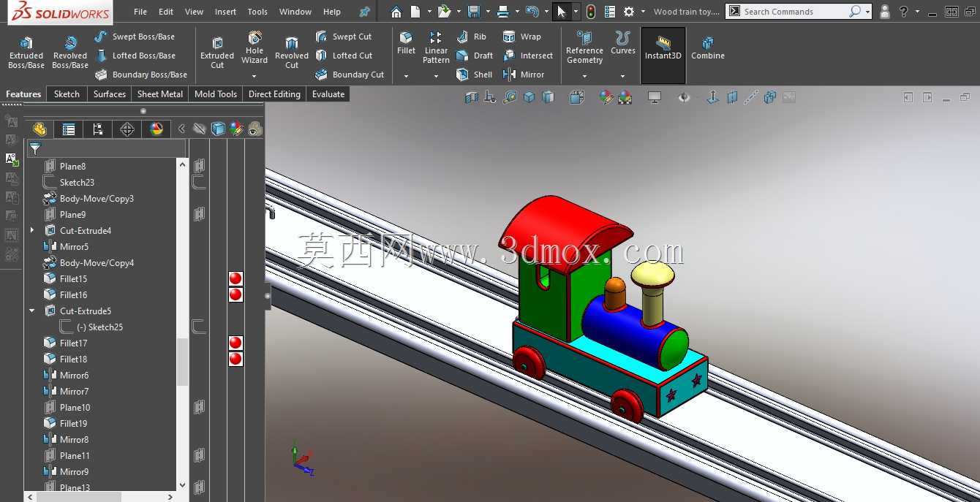980x502 pixels.
Task: Select the Intersect tool
Action: (528, 56)
